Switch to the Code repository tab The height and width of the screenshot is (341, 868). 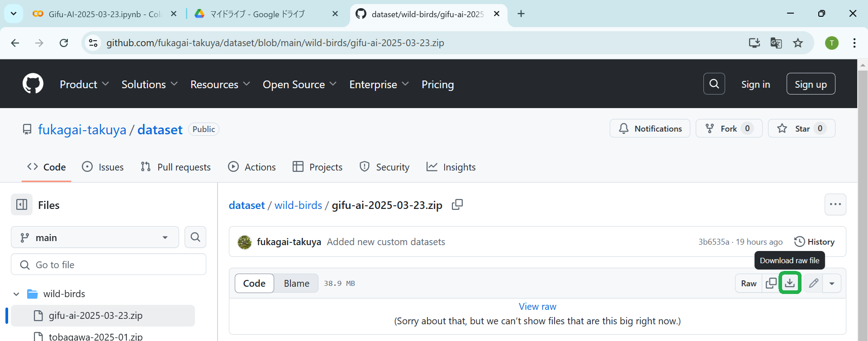pos(47,167)
